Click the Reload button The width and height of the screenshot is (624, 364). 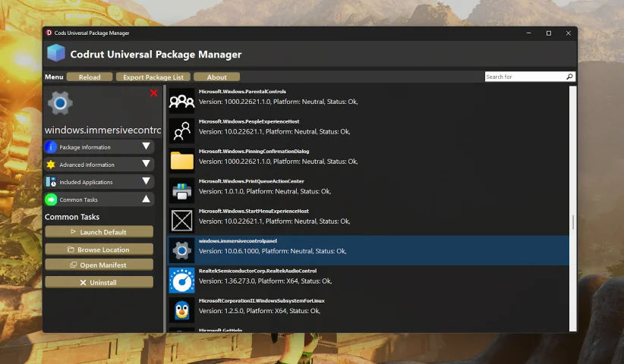pyautogui.click(x=90, y=77)
